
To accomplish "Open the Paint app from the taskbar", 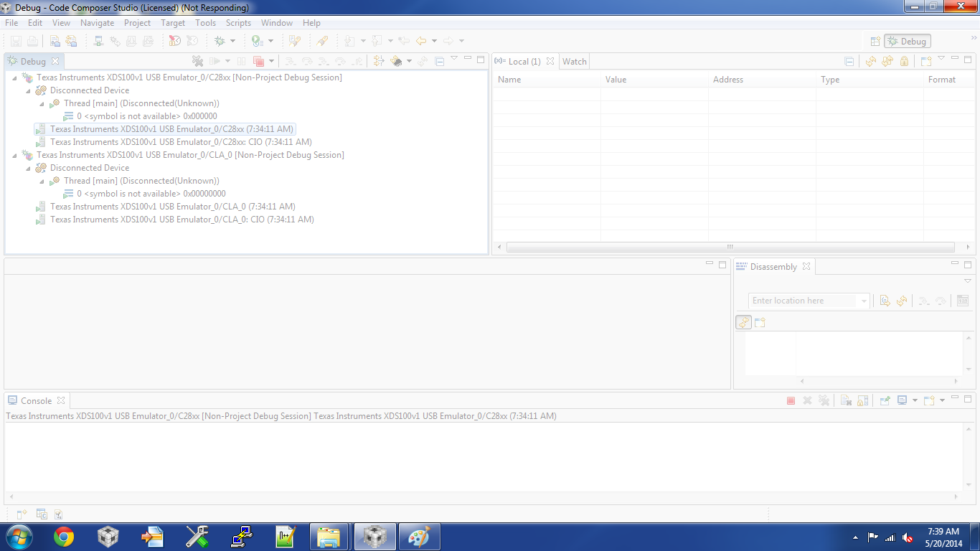I will tap(419, 537).
